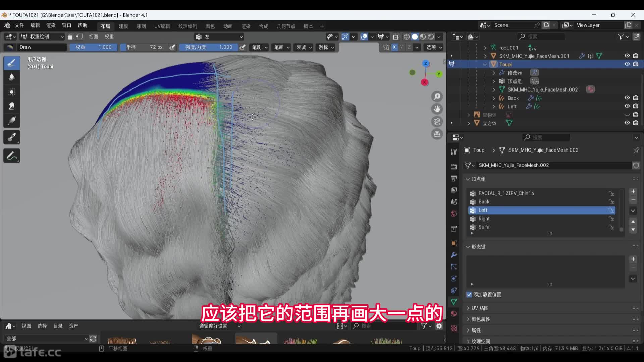Select the Smear brush tool
This screenshot has width=644, height=362.
coord(12,106)
